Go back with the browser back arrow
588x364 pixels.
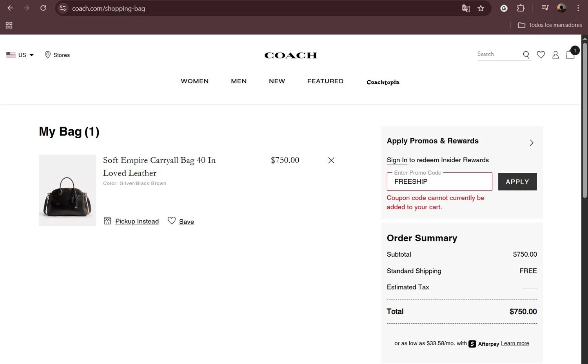click(x=10, y=8)
